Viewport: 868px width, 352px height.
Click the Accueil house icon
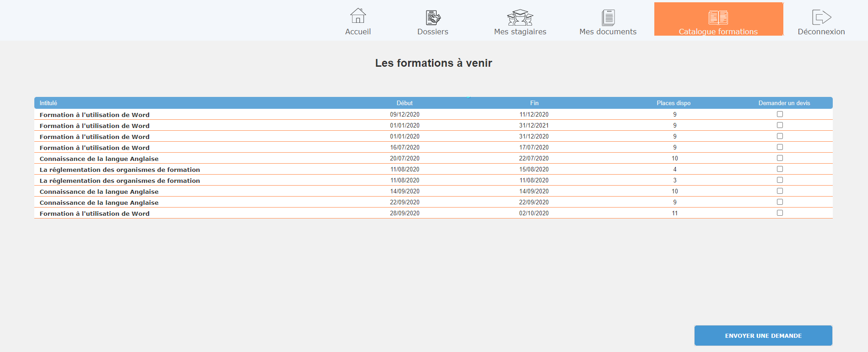[358, 16]
